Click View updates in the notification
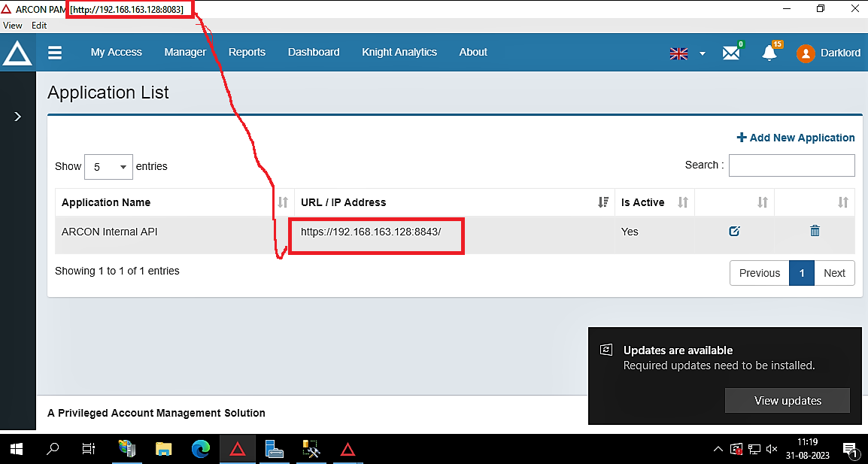 [788, 400]
